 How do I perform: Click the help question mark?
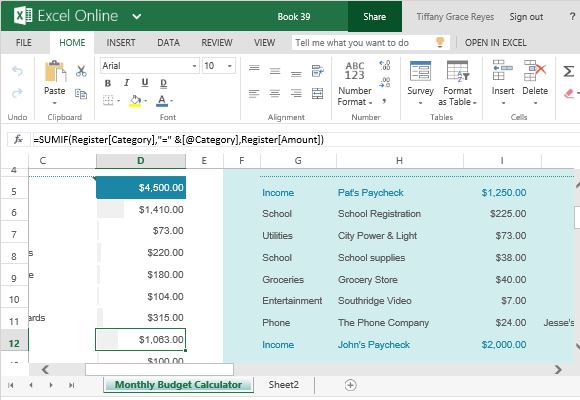click(x=572, y=16)
